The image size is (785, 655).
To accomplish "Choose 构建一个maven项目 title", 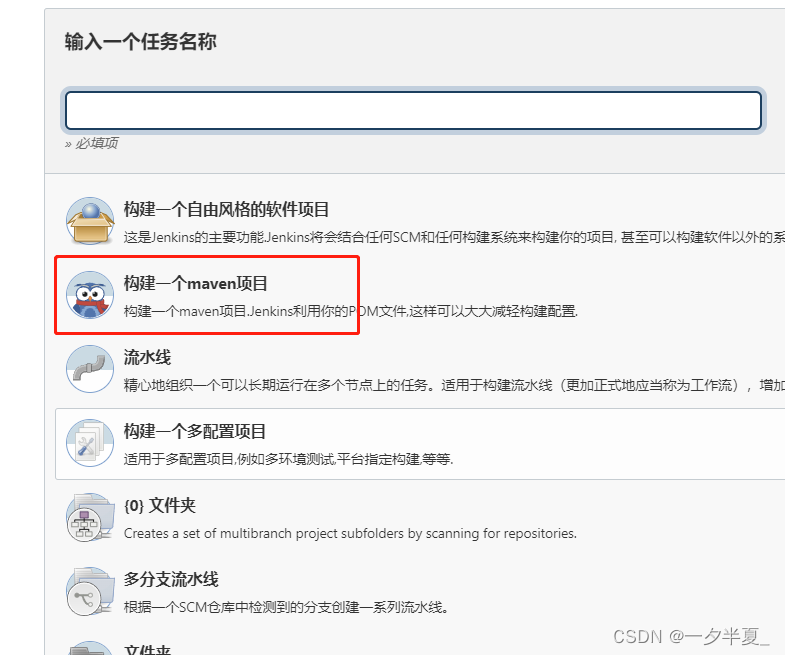I will point(196,283).
